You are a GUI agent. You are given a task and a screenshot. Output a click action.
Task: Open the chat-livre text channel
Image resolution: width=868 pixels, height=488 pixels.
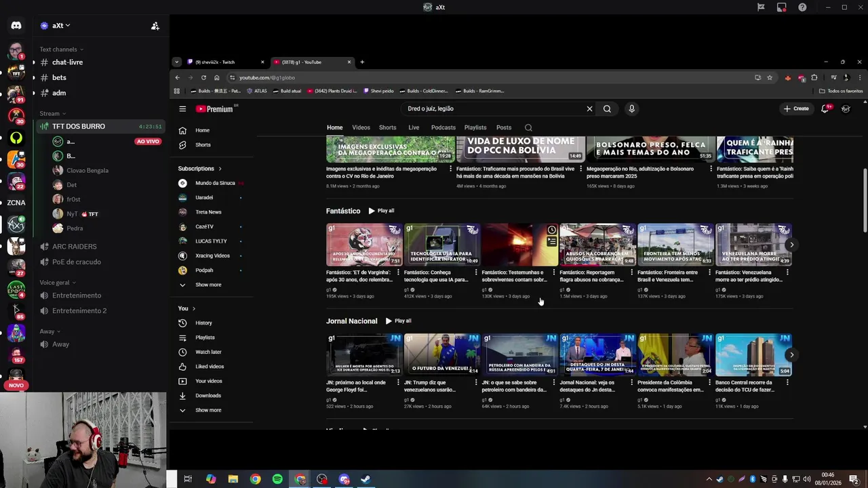[x=100, y=62]
